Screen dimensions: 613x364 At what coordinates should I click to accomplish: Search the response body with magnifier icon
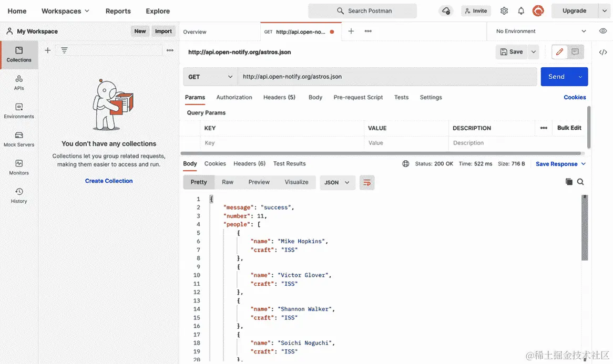pyautogui.click(x=580, y=182)
